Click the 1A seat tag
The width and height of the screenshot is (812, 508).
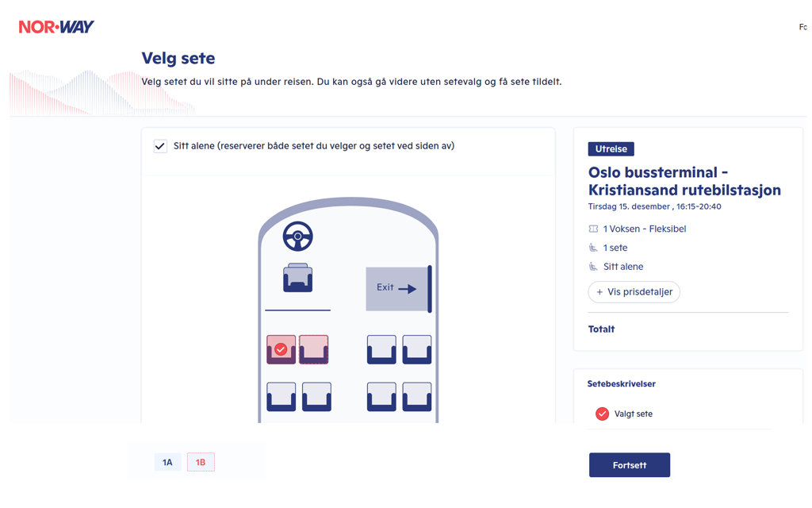click(167, 463)
